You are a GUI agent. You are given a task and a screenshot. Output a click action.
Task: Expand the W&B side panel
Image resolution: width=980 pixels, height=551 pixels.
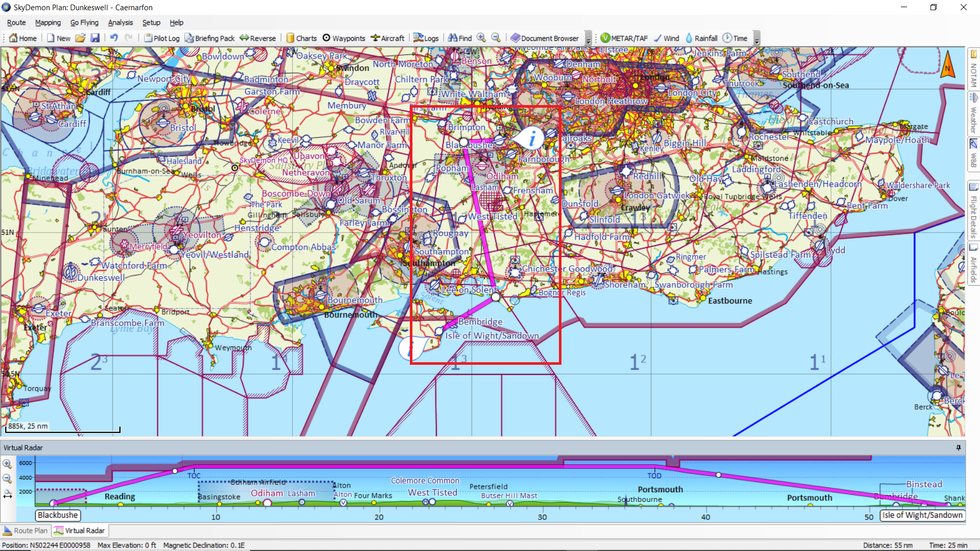[x=973, y=154]
